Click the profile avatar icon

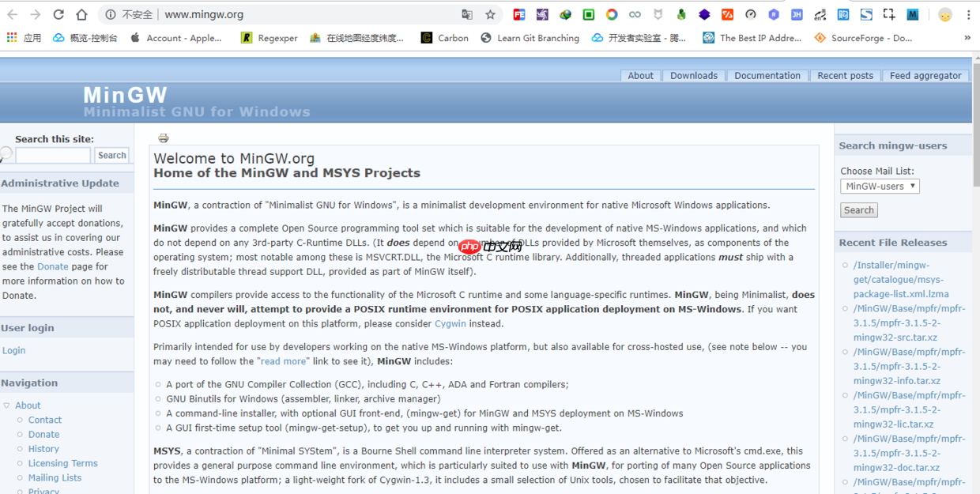pos(945,13)
